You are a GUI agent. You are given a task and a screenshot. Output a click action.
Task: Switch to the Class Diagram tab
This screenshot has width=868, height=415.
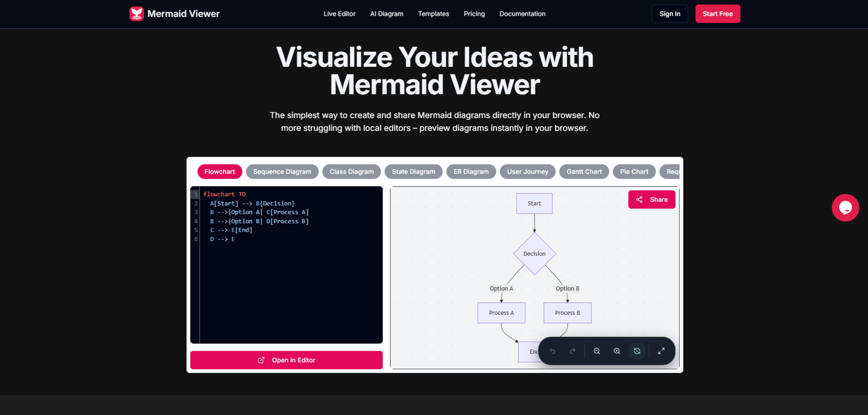tap(351, 172)
